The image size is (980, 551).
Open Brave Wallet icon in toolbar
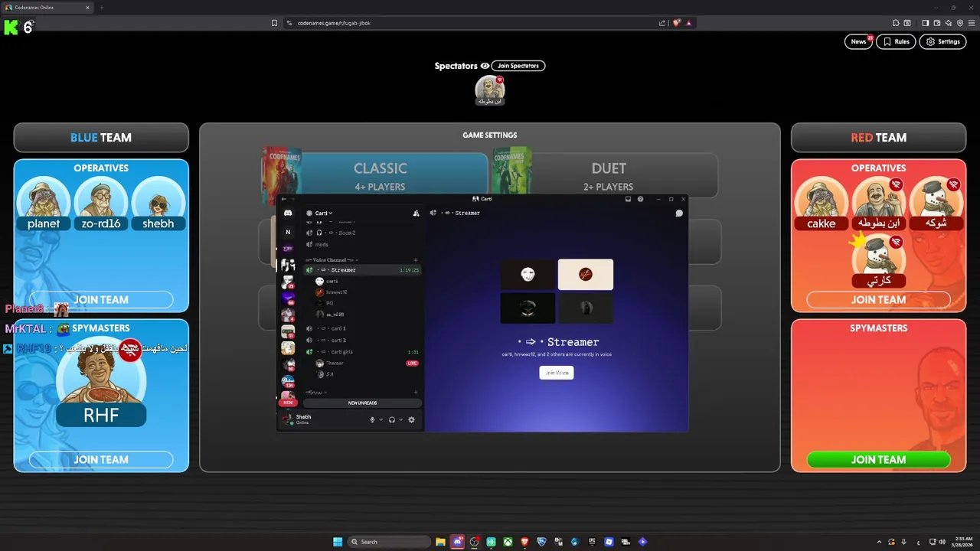point(937,23)
